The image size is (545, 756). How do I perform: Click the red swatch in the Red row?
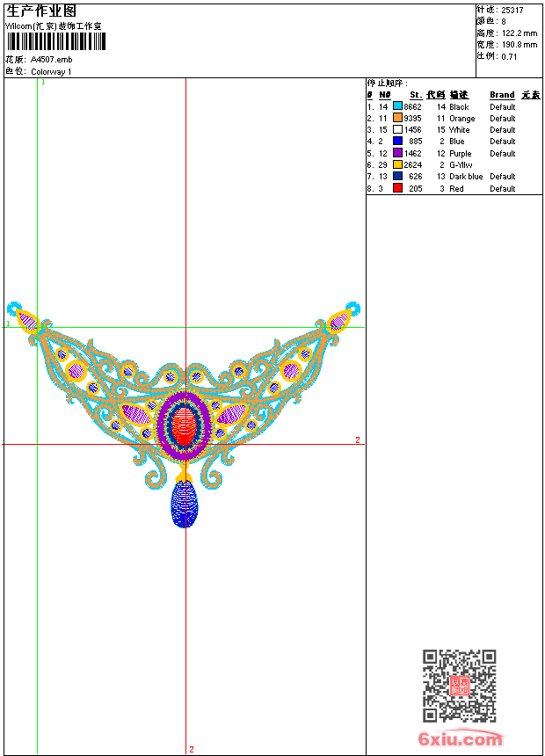coord(397,188)
